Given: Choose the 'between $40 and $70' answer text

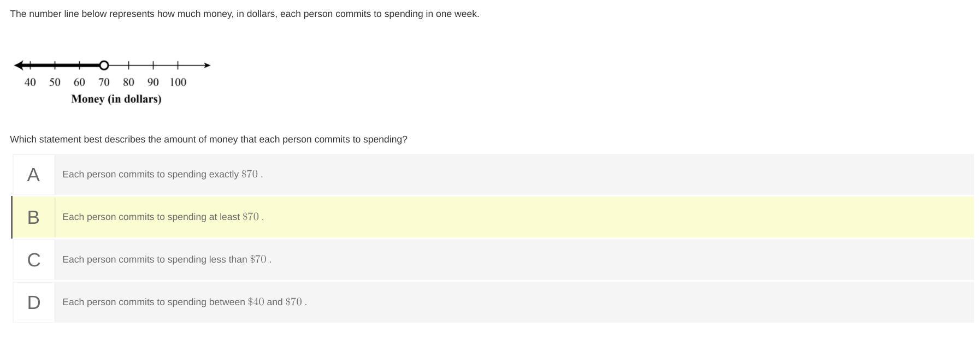Looking at the screenshot, I should coord(184,302).
